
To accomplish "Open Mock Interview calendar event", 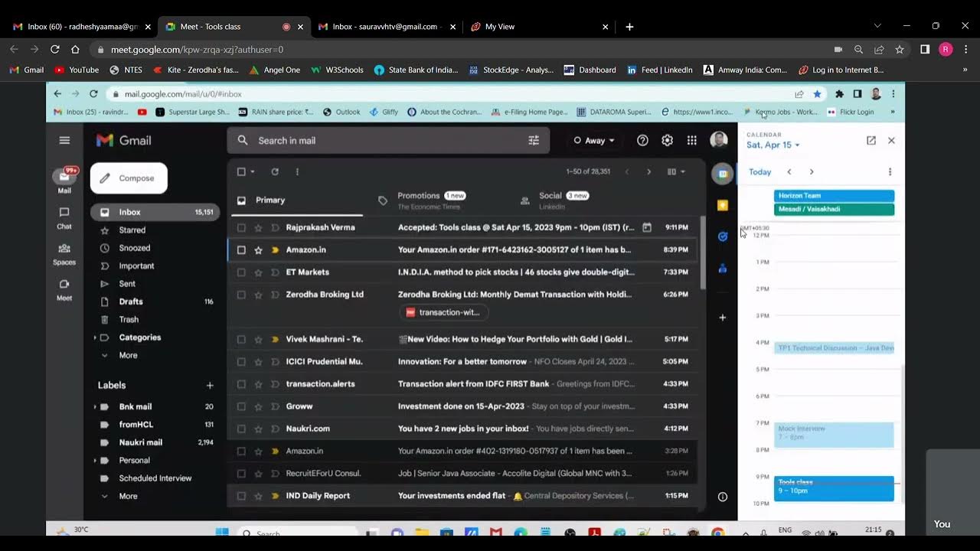I will (x=834, y=435).
